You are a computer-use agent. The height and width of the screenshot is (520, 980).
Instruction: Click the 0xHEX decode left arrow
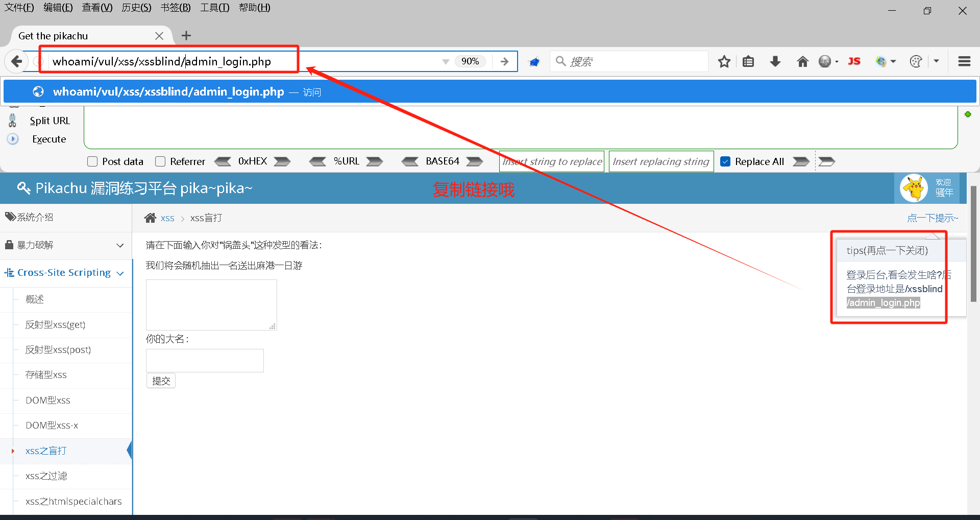coord(223,161)
